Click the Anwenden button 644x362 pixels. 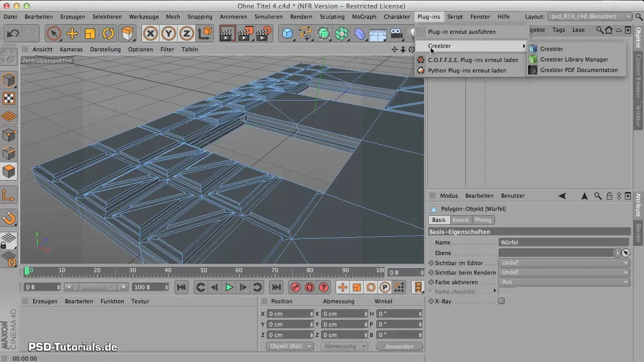[398, 346]
